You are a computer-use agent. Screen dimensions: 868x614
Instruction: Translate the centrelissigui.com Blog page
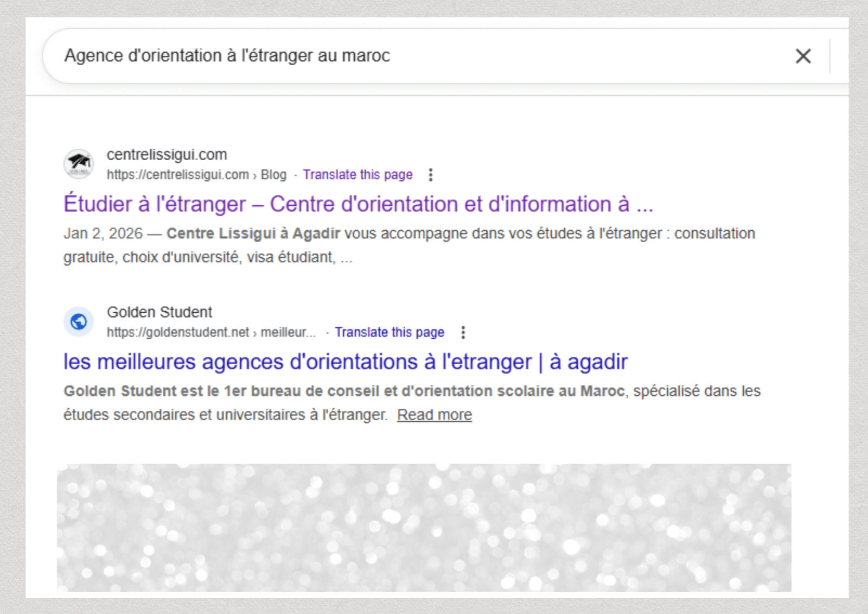click(x=358, y=175)
